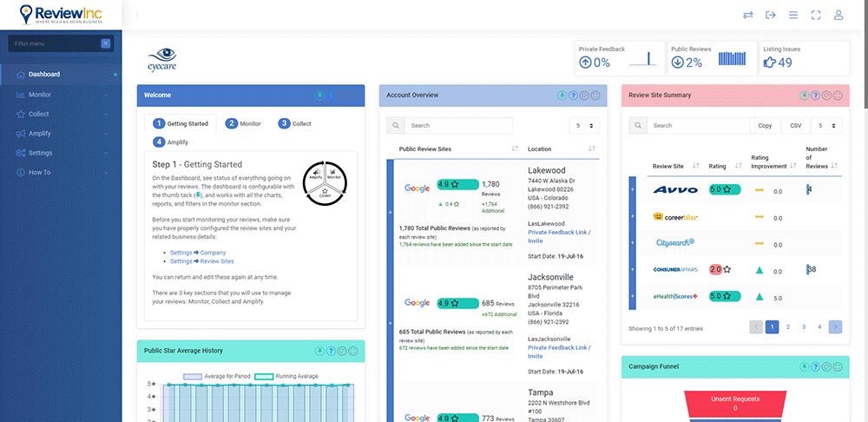Click the Public Reviews down-arrow icon
The width and height of the screenshot is (868, 422).
click(678, 63)
